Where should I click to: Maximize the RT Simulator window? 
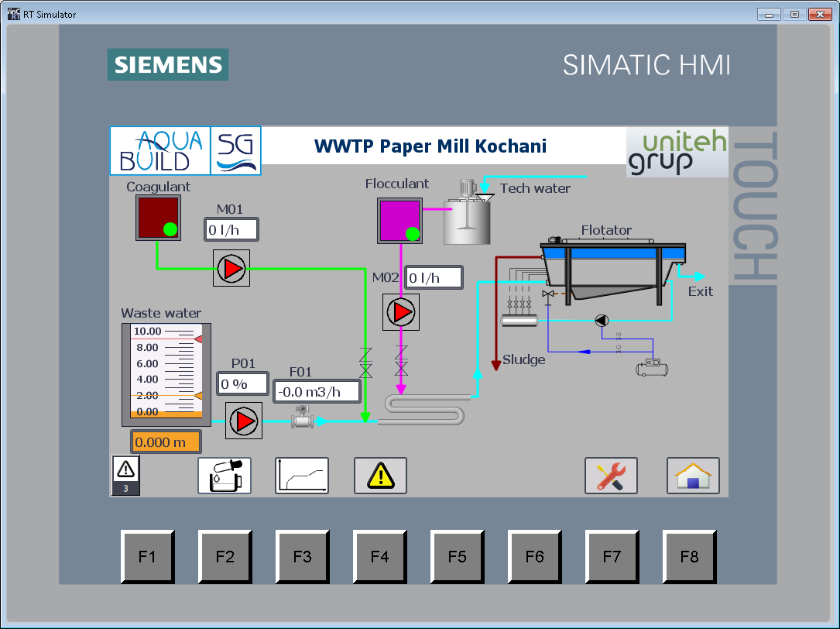pos(794,15)
